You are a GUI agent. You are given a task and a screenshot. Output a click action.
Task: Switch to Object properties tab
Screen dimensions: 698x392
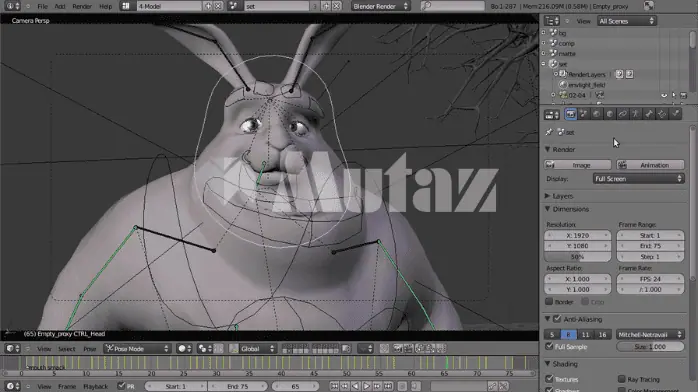[609, 114]
